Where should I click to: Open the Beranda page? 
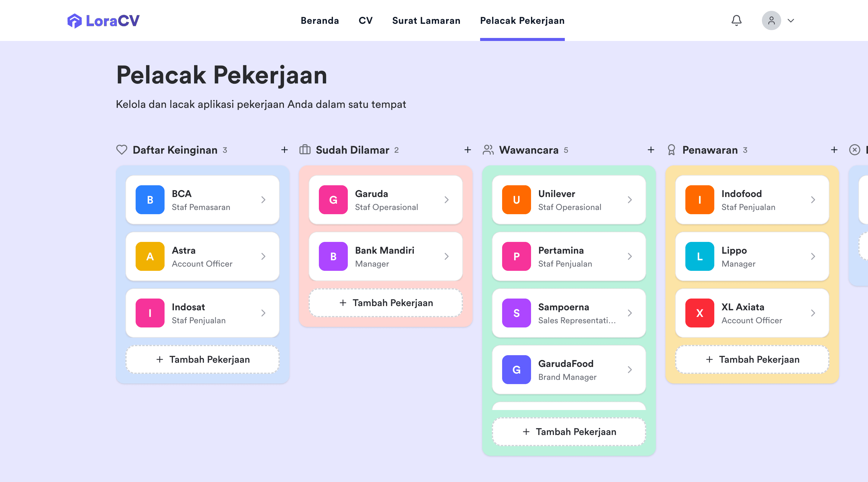pos(319,20)
